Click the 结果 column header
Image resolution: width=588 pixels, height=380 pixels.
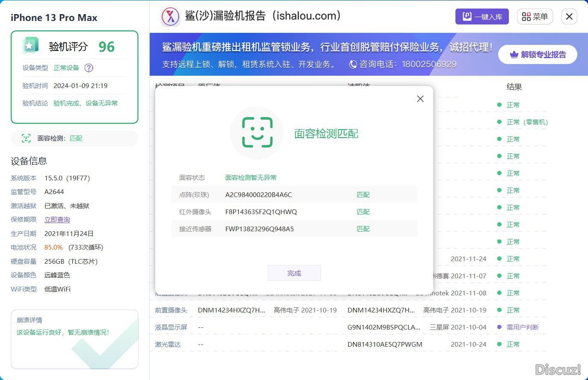point(514,87)
